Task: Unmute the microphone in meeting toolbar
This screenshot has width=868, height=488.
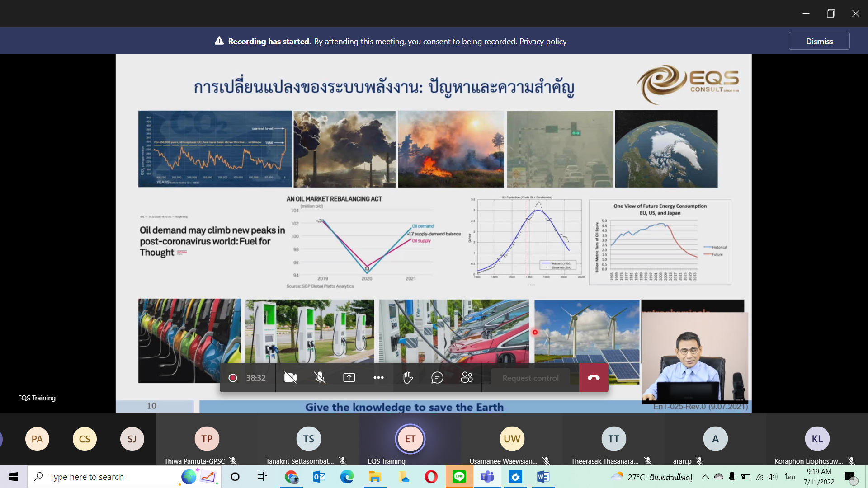Action: [x=320, y=378]
